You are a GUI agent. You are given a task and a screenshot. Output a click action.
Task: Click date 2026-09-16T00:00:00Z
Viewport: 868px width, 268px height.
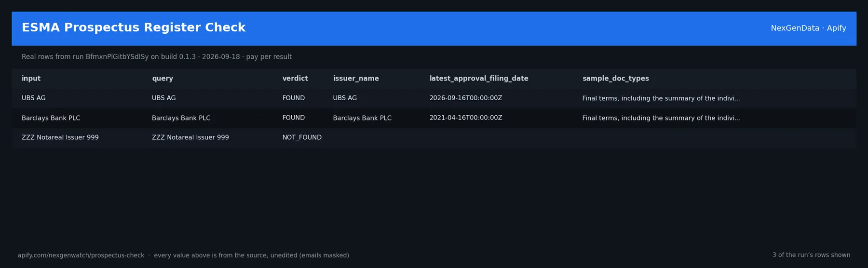tap(466, 98)
